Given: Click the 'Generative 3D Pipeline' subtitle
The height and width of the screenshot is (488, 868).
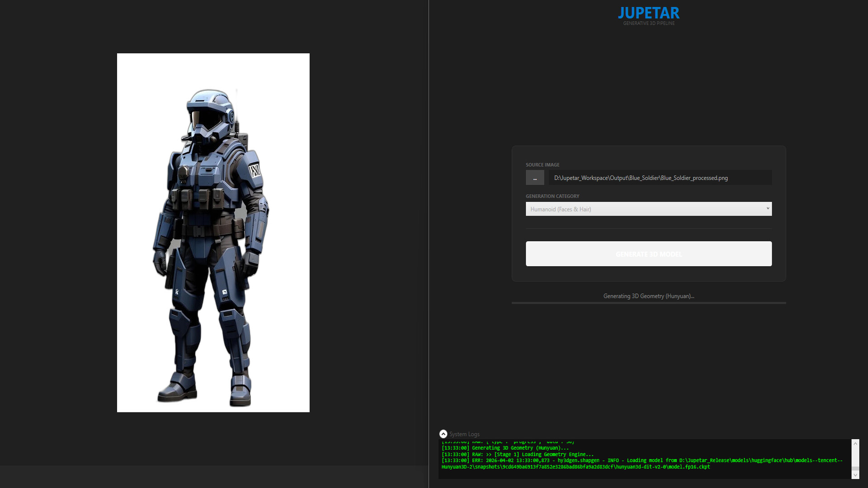Looking at the screenshot, I should (648, 23).
